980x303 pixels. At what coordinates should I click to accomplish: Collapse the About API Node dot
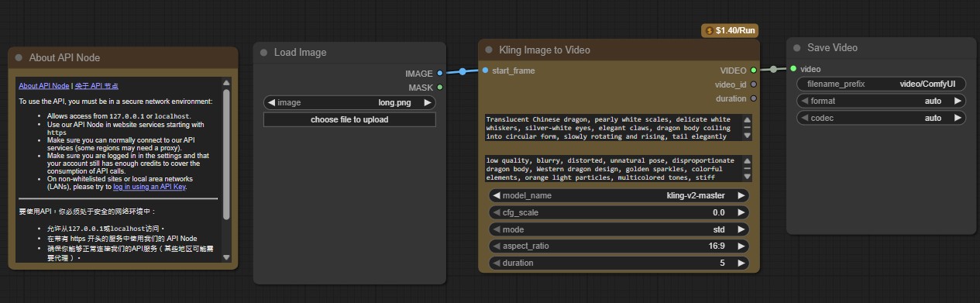click(x=19, y=57)
